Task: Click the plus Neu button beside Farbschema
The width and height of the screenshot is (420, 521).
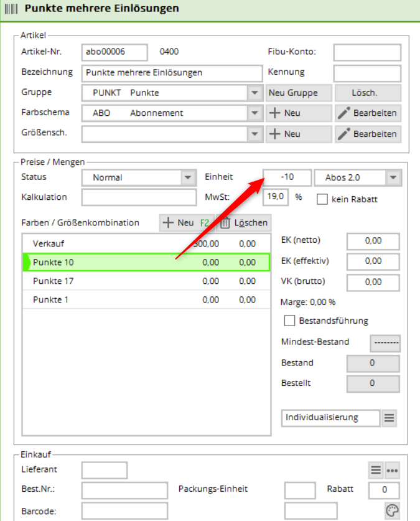Action: 299,113
